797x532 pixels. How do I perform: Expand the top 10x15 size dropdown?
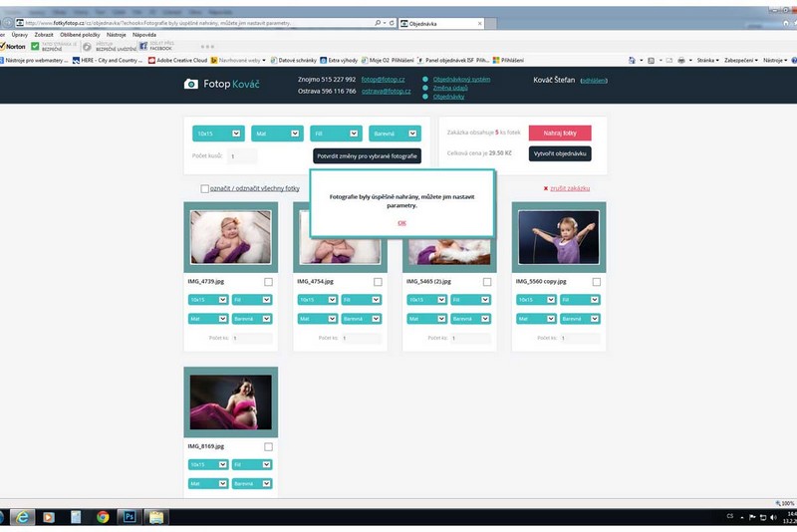click(x=218, y=133)
